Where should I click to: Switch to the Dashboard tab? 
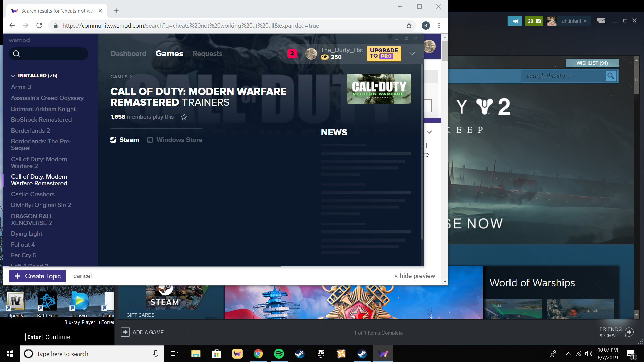point(128,54)
